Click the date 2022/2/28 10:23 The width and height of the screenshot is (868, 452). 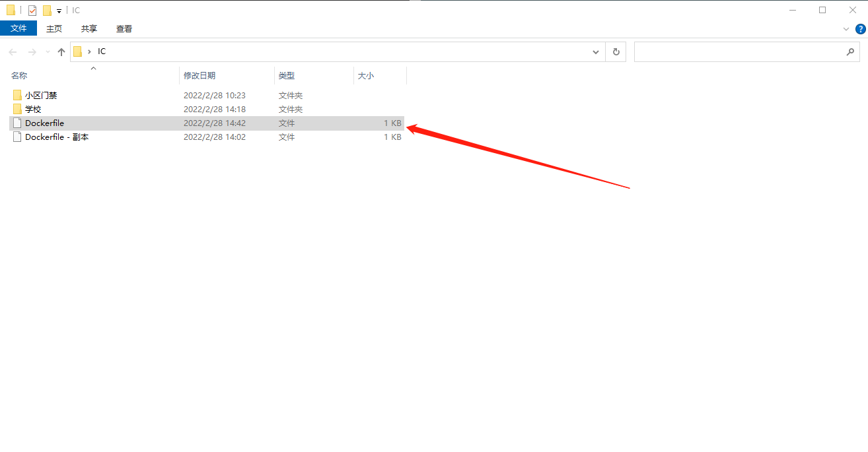pos(215,96)
